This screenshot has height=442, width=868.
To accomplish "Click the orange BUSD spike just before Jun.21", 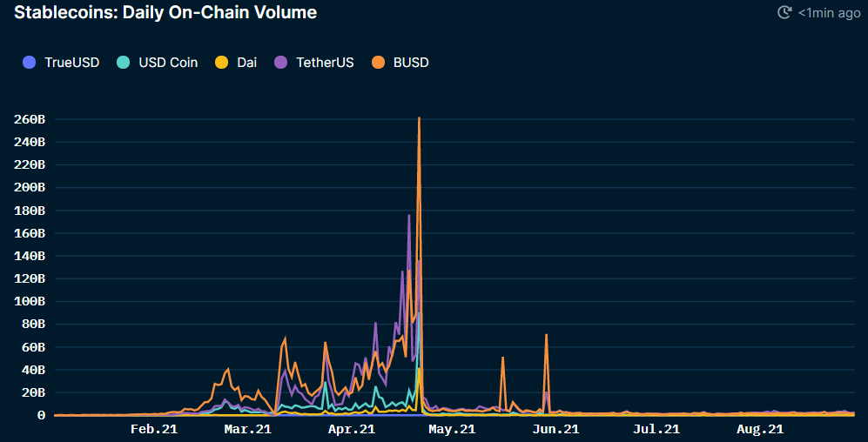I will [x=546, y=336].
